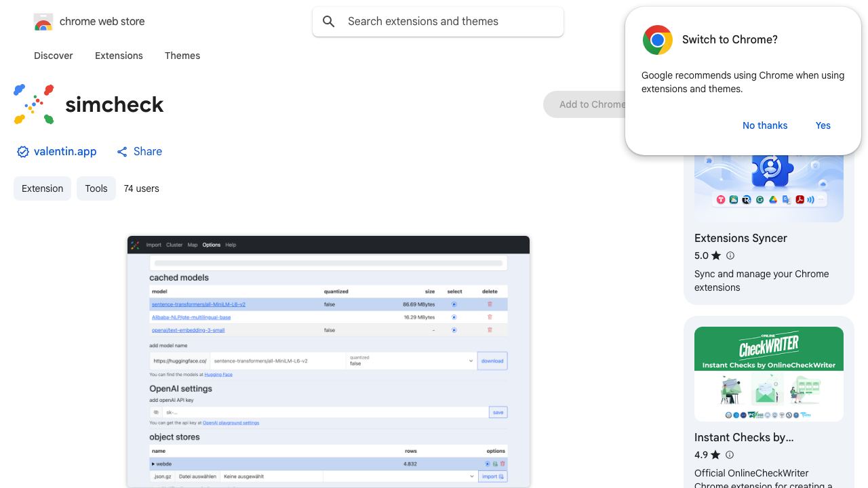Focus the Search extensions and themes field
868x488 pixels.
(x=438, y=22)
